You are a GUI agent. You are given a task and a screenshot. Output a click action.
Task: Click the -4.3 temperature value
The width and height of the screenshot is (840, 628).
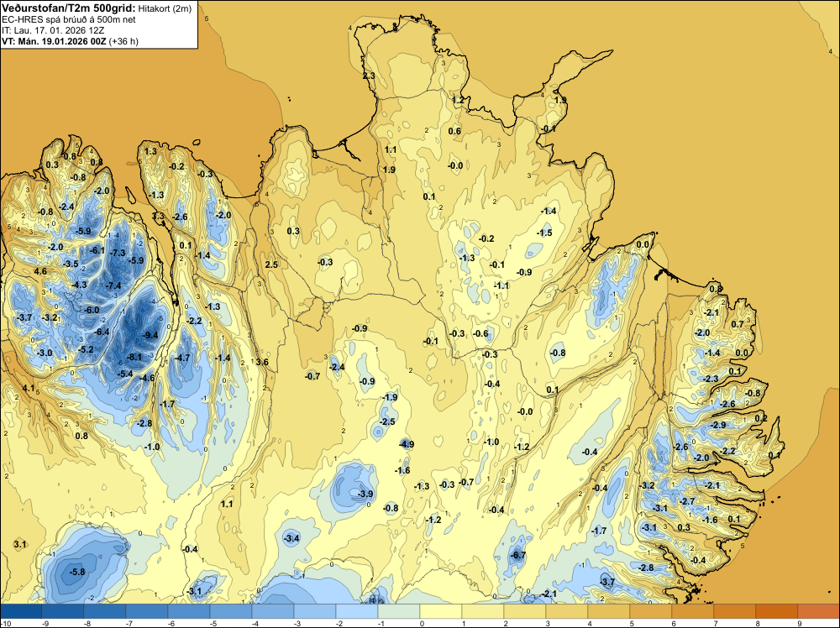point(79,285)
